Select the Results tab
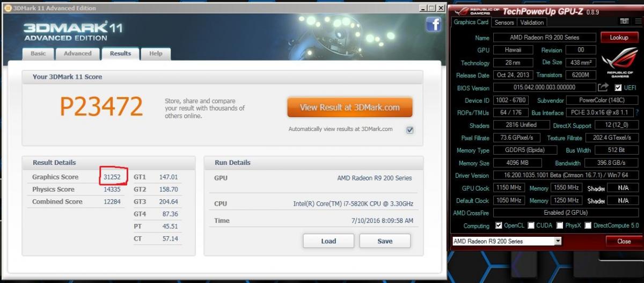 pos(120,53)
